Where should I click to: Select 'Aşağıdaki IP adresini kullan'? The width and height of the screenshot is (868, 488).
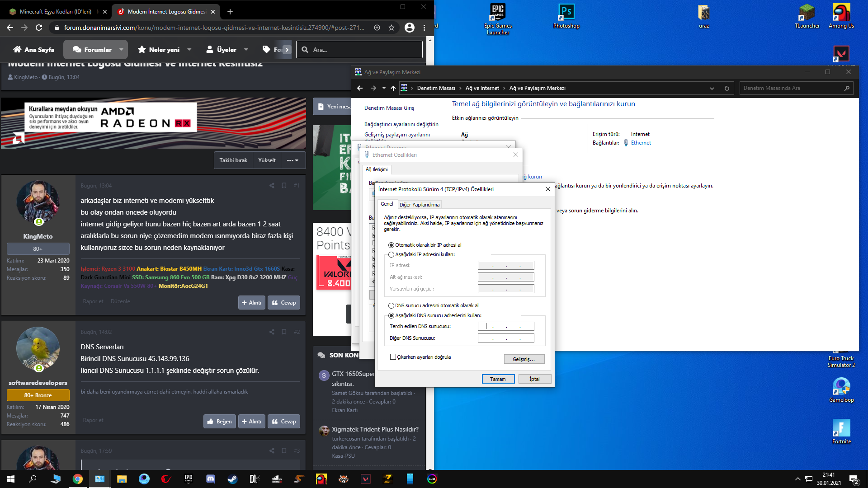[x=391, y=254]
